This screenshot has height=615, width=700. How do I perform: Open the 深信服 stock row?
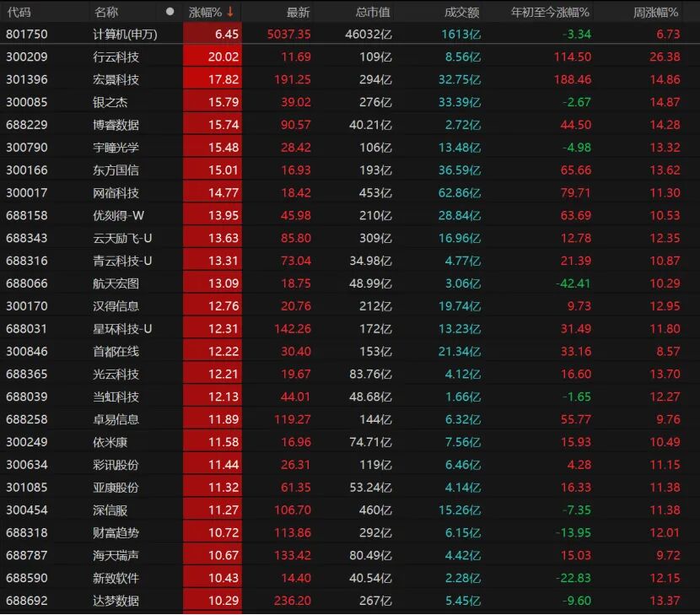click(110, 510)
